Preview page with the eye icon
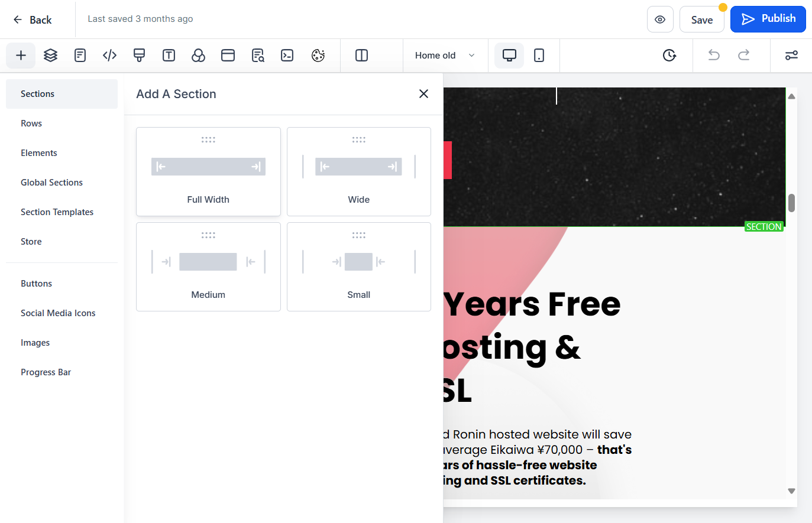This screenshot has width=812, height=523. [660, 20]
